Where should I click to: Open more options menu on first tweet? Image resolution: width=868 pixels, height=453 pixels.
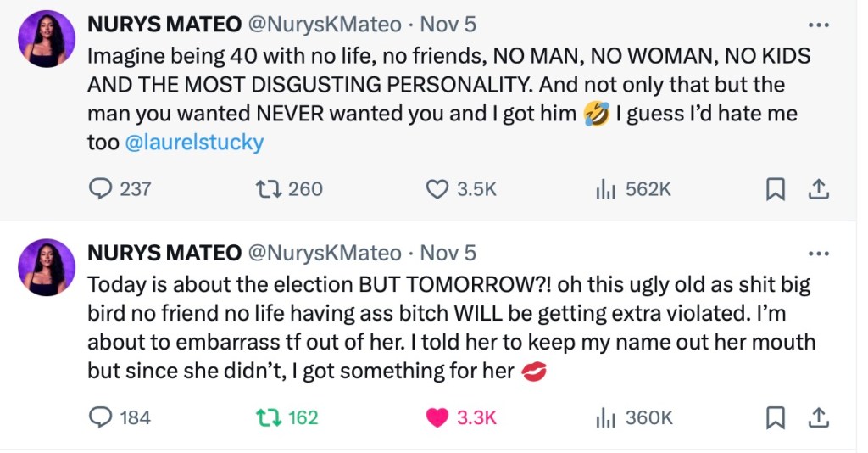click(x=818, y=25)
